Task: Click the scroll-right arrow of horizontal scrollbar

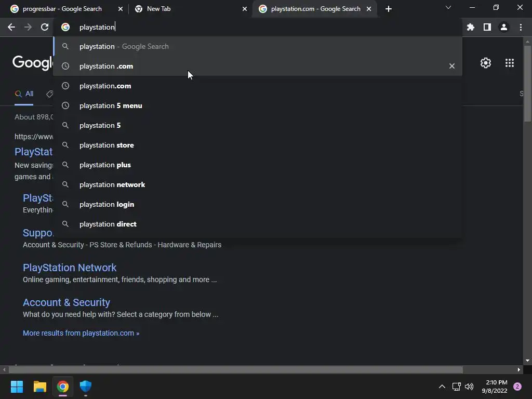Action: (x=519, y=369)
